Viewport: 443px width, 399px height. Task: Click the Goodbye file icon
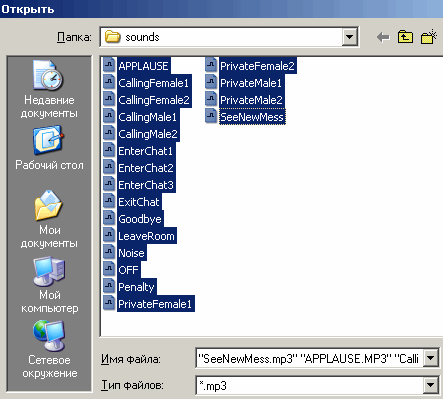109,218
